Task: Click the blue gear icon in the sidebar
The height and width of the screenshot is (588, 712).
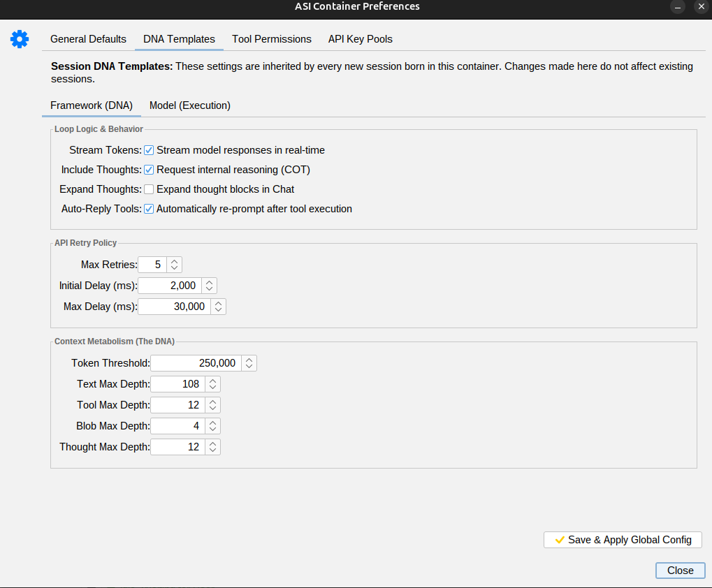Action: [x=19, y=39]
